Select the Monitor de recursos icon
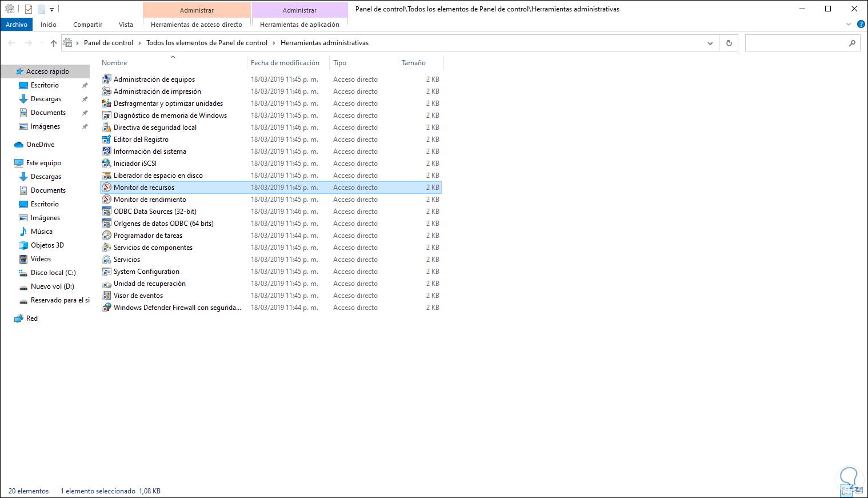Screen dimensions: 868x498 pyautogui.click(x=107, y=188)
